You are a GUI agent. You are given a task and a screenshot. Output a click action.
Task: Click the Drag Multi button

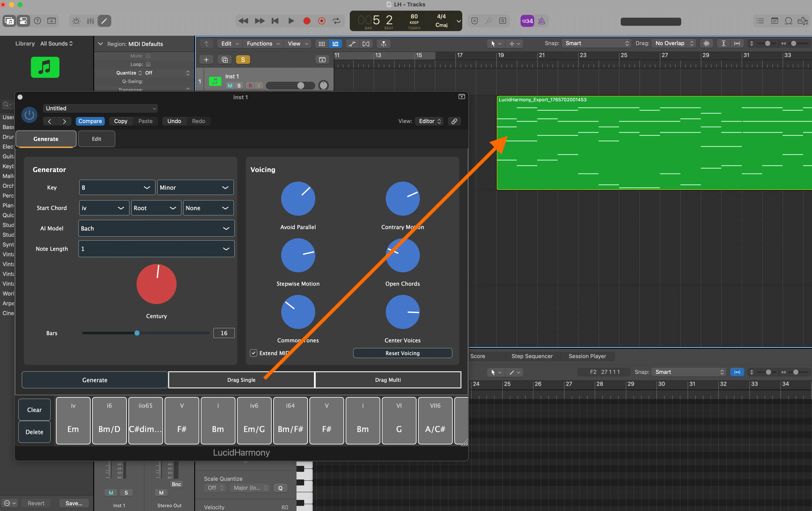click(x=388, y=380)
